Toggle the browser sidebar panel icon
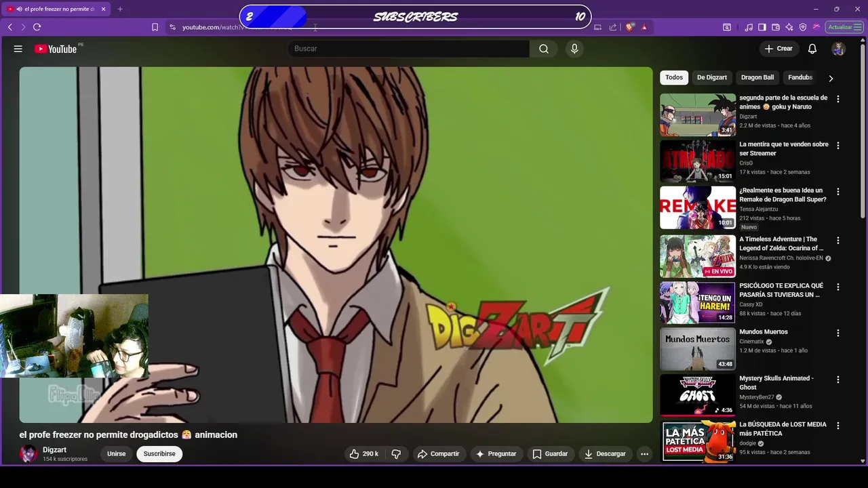Screen dimensions: 868x488 762,27
